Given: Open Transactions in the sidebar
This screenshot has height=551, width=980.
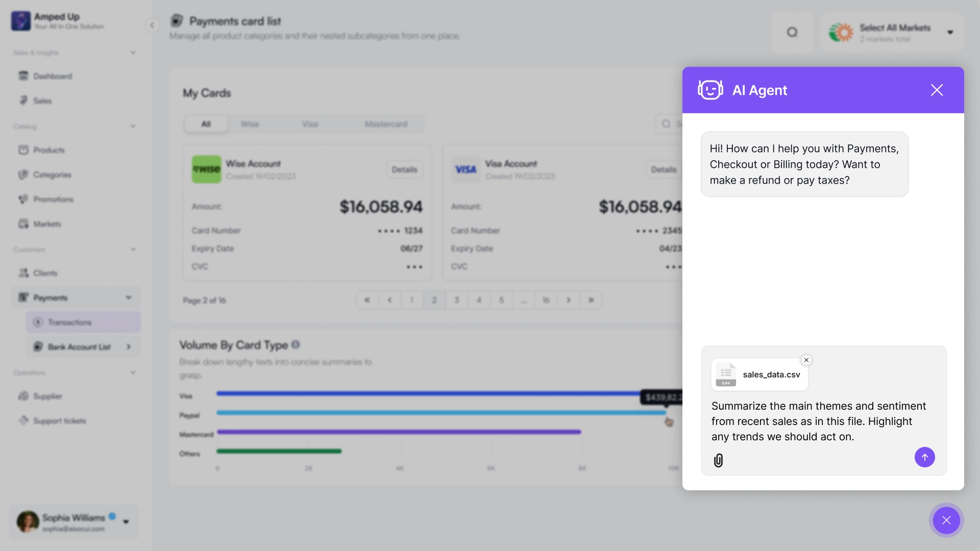Looking at the screenshot, I should [x=69, y=322].
